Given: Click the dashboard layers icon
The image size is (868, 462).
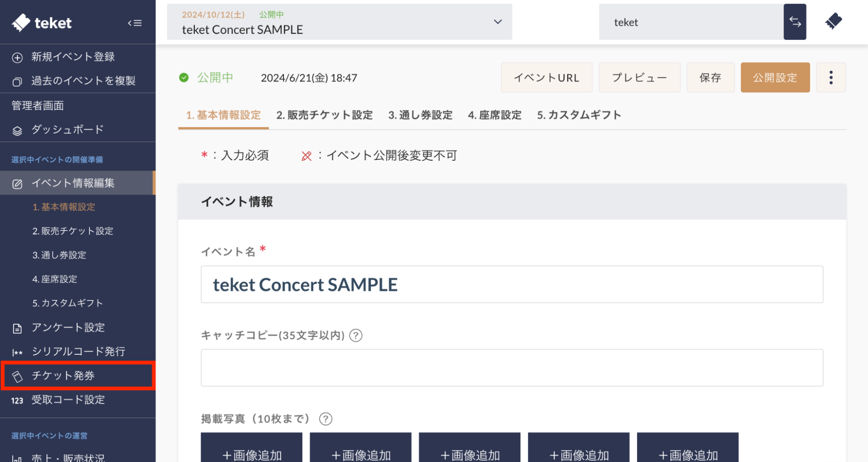Looking at the screenshot, I should pyautogui.click(x=17, y=131).
